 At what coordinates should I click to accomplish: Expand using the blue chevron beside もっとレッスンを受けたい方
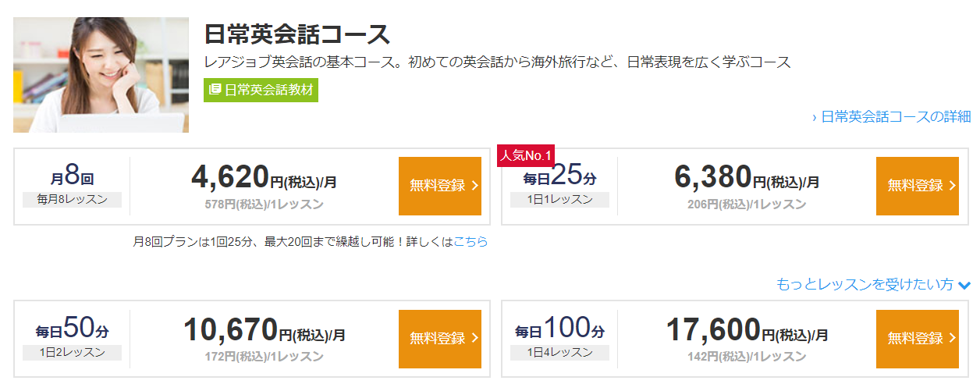coord(964,286)
